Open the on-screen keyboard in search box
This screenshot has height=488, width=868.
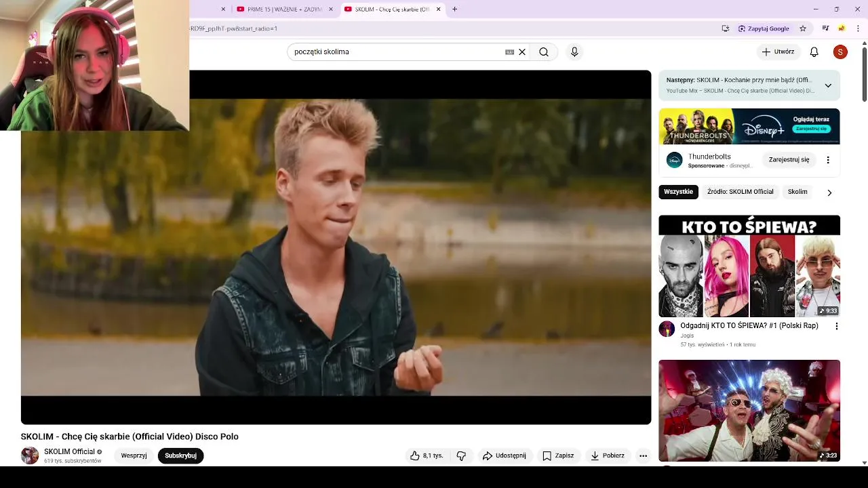[x=509, y=52]
